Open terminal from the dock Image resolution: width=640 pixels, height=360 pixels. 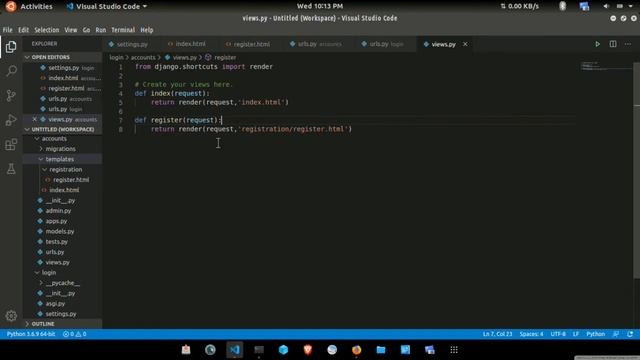(x=259, y=350)
